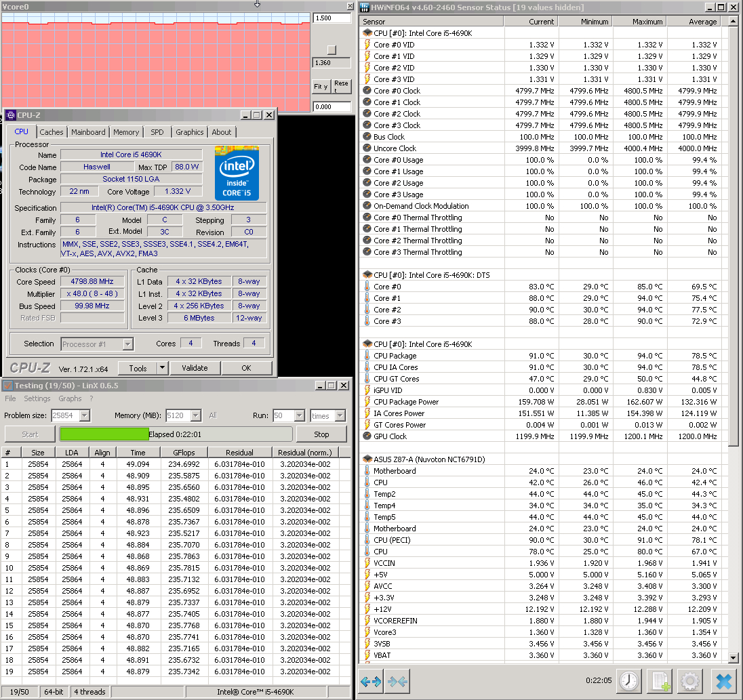
Task: Click the HWiNFO scrollbar down arrow
Action: [x=733, y=657]
